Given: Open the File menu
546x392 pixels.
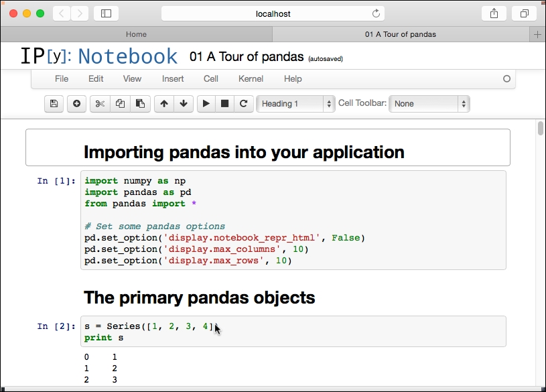Looking at the screenshot, I should click(x=62, y=79).
